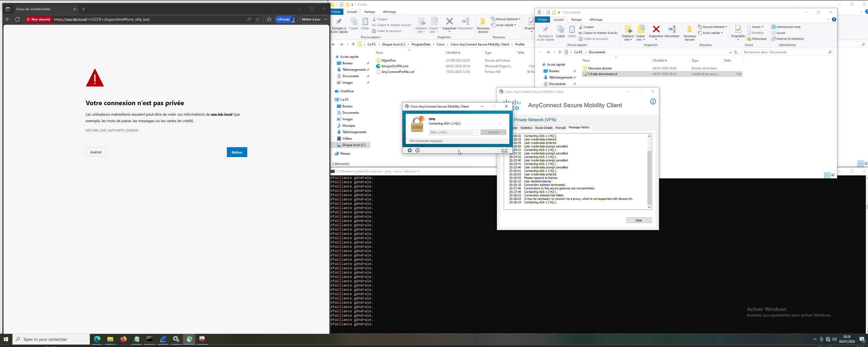Open Partage tab in Documents window
This screenshot has width=868, height=347.
[x=576, y=20]
